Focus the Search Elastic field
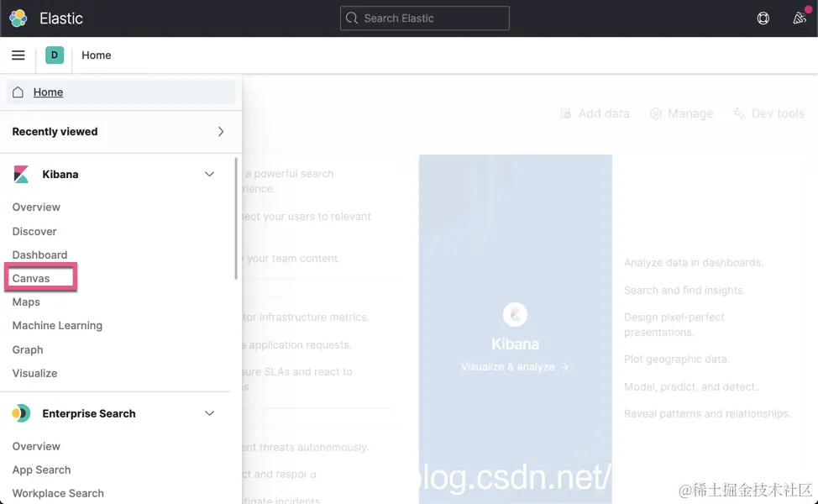 425,18
